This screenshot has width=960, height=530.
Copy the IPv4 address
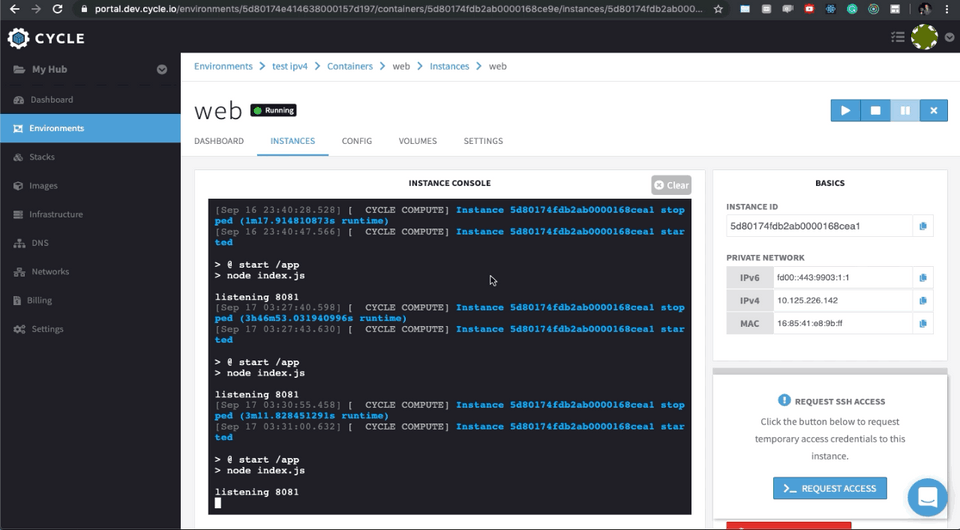click(x=923, y=300)
